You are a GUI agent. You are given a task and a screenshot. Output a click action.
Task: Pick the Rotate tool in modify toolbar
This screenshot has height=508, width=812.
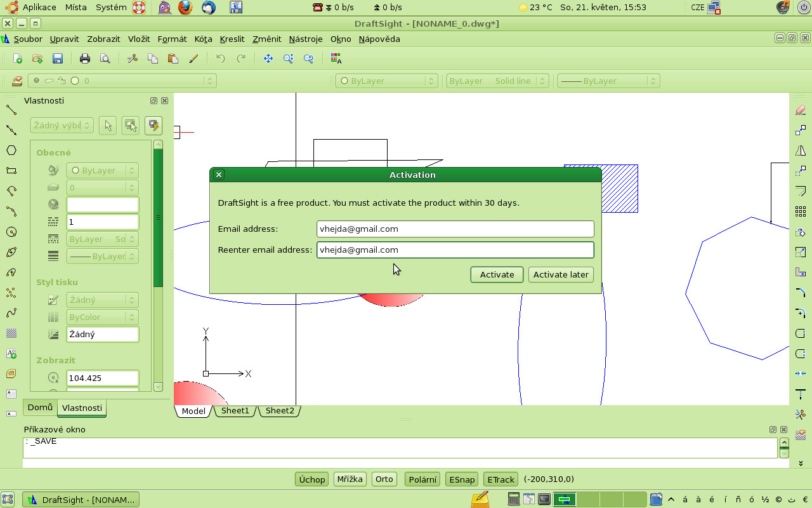coord(800,232)
